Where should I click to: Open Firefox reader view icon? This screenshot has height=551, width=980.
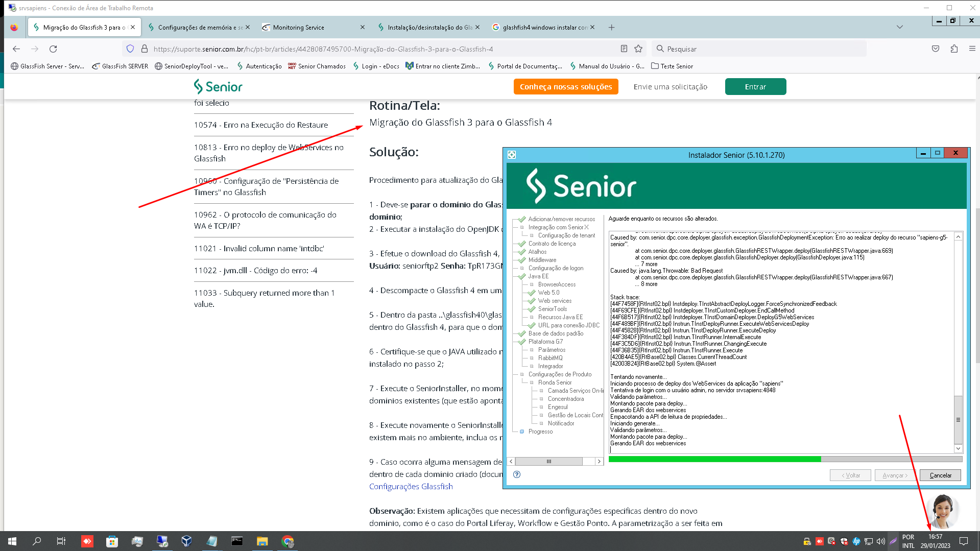[x=624, y=49]
